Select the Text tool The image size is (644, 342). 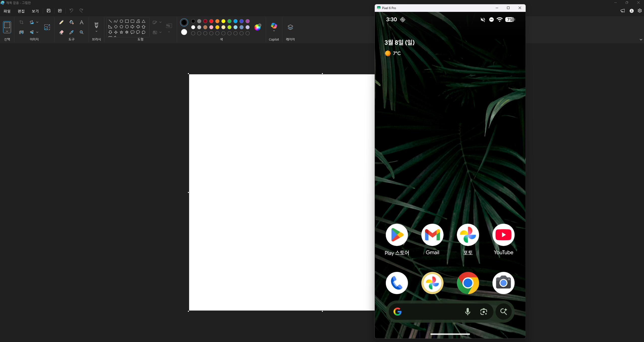coord(81,22)
